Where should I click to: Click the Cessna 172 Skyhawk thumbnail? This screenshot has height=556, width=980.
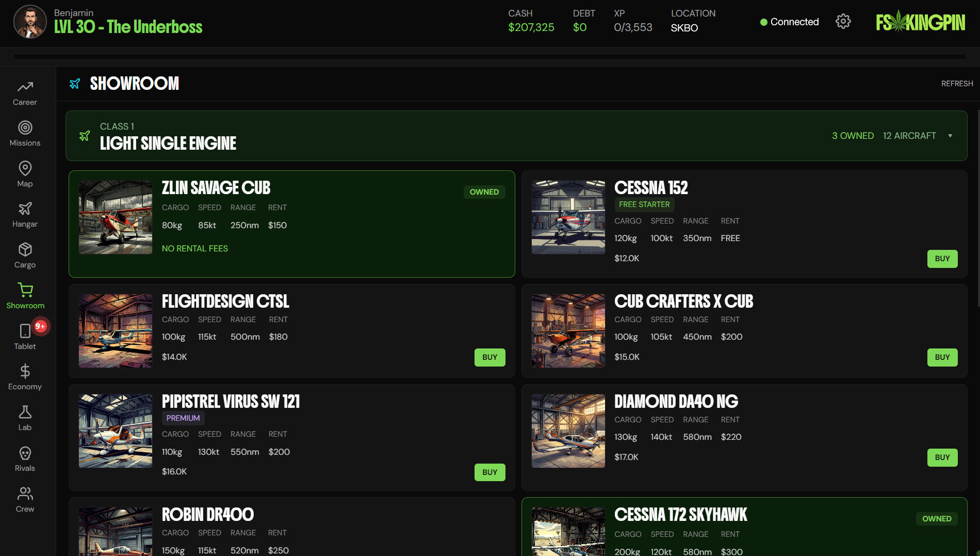[568, 532]
